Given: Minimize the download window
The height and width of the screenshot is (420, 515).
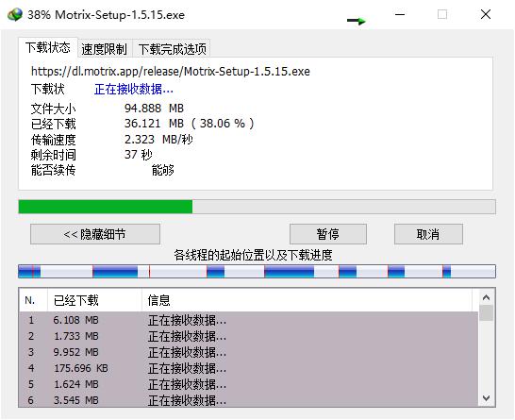Looking at the screenshot, I should [400, 14].
